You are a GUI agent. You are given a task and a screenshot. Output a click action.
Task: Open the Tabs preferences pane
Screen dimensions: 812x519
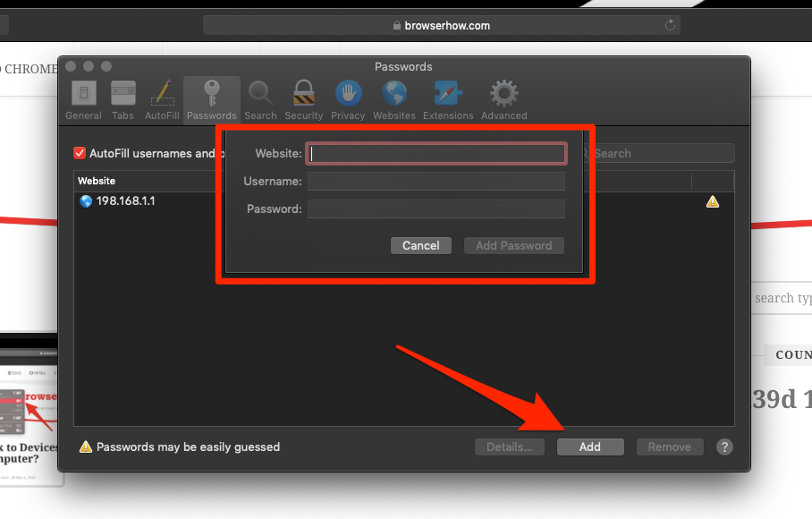(123, 100)
